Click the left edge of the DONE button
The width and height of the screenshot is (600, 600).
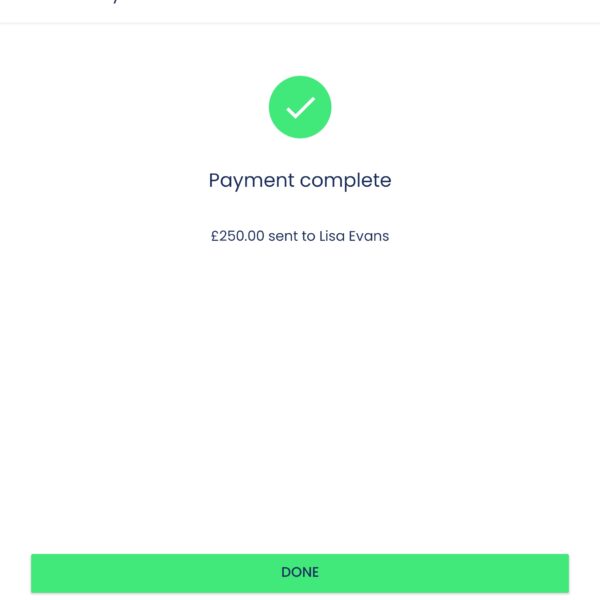[x=38, y=573]
